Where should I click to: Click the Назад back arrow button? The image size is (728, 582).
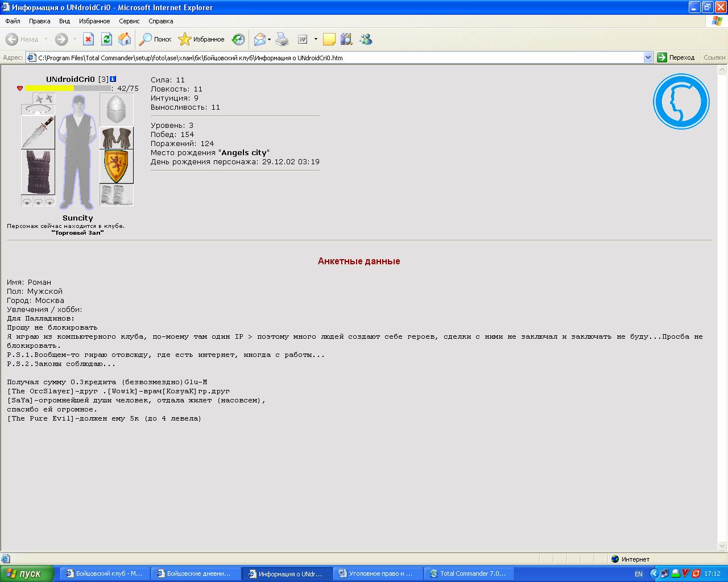click(22, 39)
